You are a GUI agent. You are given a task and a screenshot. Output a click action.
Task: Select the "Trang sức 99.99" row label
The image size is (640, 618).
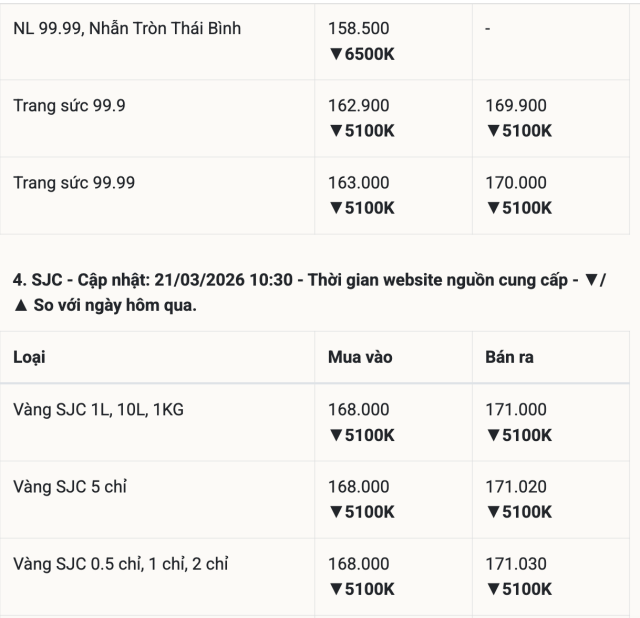[73, 183]
